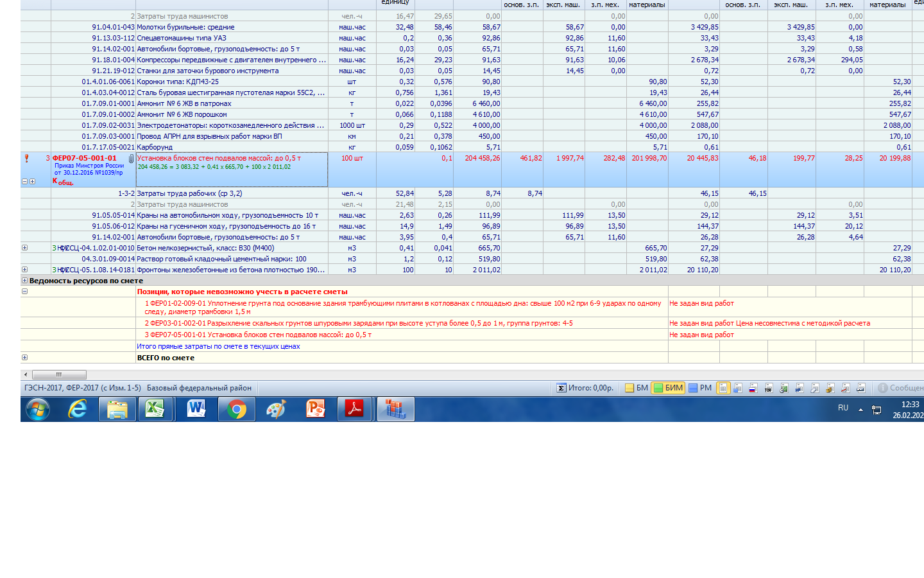Click the ТСН document icon in status bar
This screenshot has width=924, height=578.
point(769,388)
